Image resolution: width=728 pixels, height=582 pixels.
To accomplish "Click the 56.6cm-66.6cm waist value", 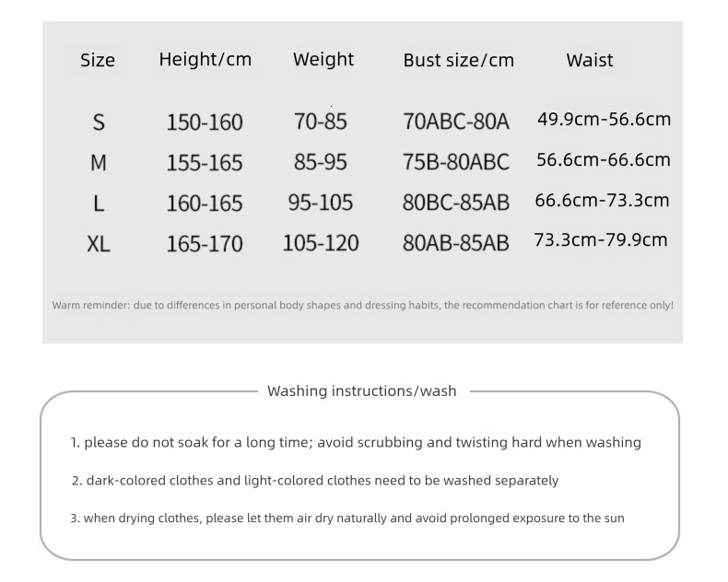I will (604, 160).
